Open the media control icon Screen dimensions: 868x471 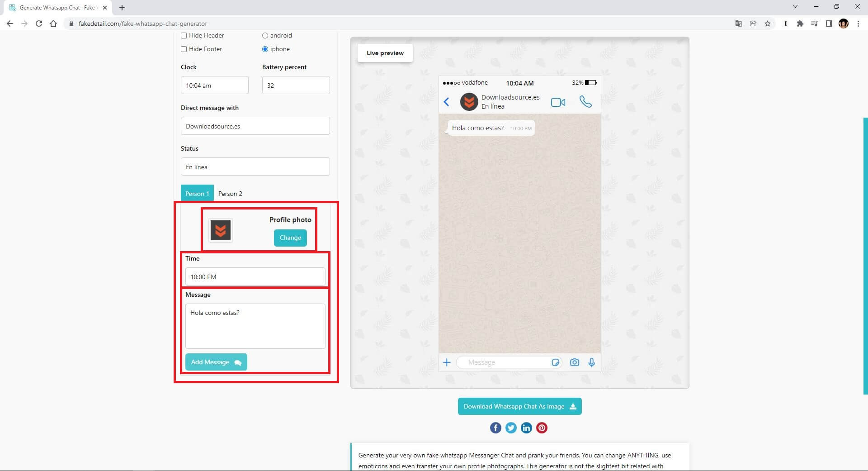(x=815, y=24)
